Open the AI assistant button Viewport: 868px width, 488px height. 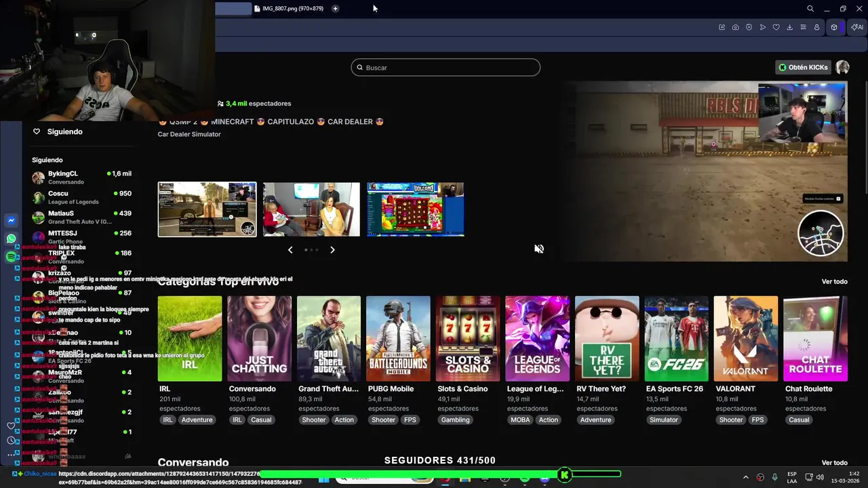pos(857,27)
